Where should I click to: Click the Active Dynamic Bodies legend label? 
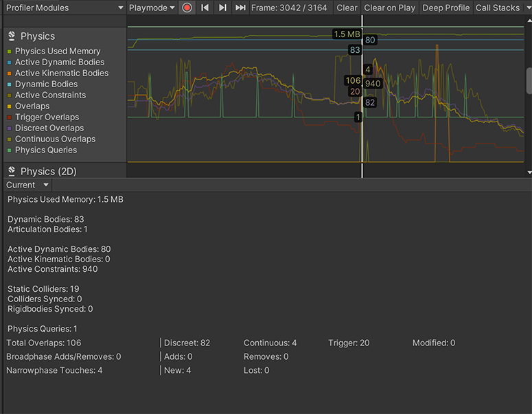coord(60,62)
